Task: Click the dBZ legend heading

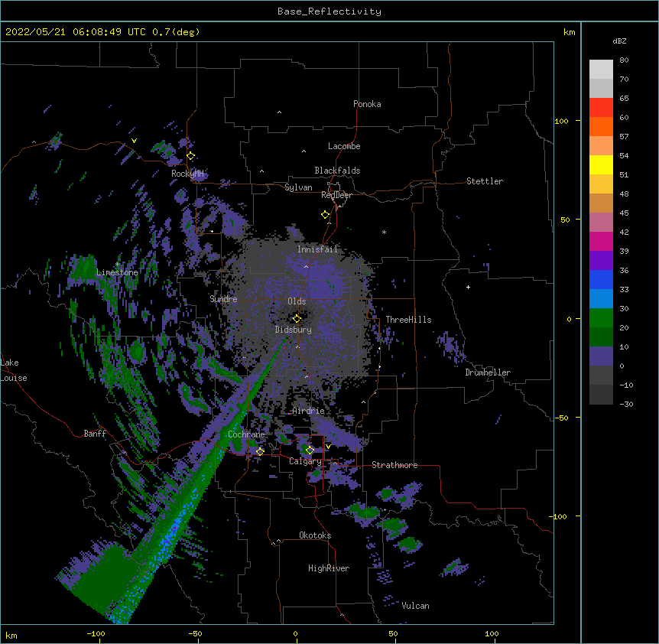Action: 619,41
